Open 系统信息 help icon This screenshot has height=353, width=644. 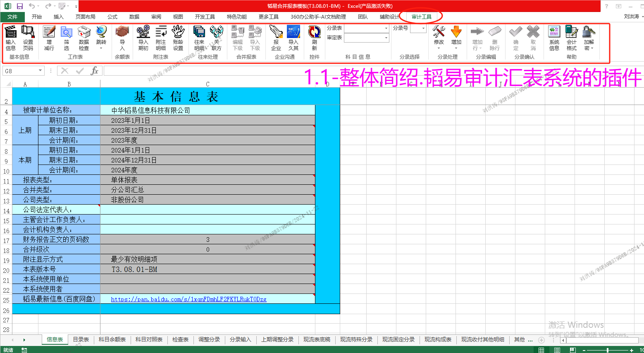554,32
